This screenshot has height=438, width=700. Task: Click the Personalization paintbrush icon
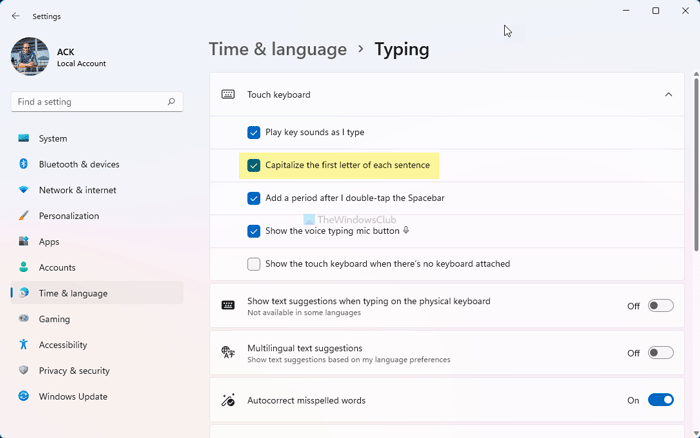23,216
